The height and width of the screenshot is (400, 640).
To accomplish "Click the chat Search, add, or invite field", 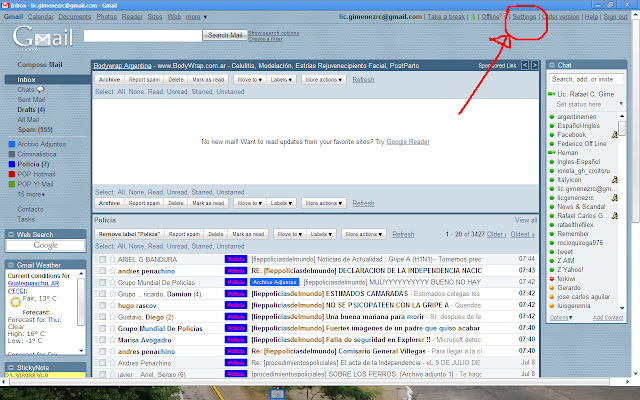I will click(x=587, y=79).
